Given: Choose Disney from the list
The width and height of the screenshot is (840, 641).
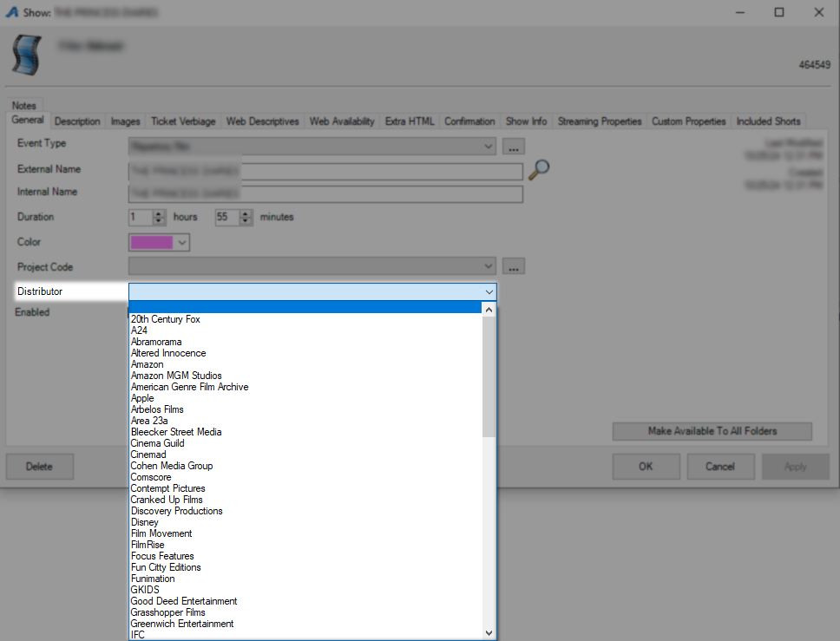Looking at the screenshot, I should 305,522.
